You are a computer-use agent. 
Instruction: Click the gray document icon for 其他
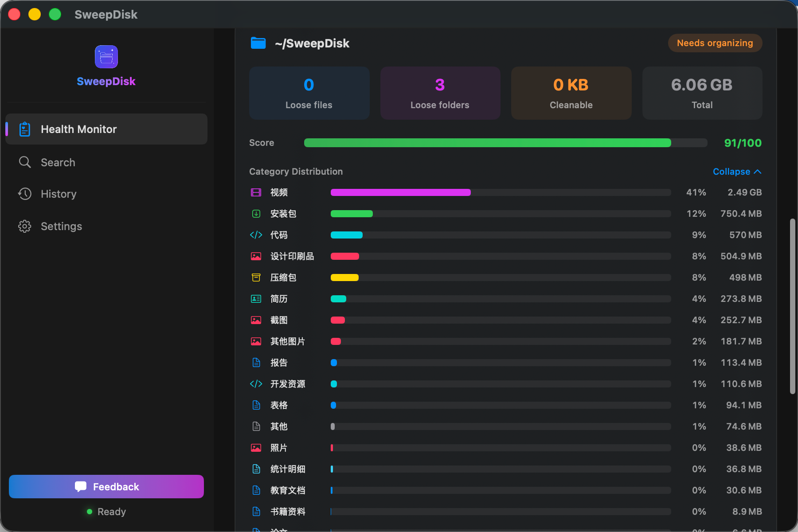[x=256, y=426]
